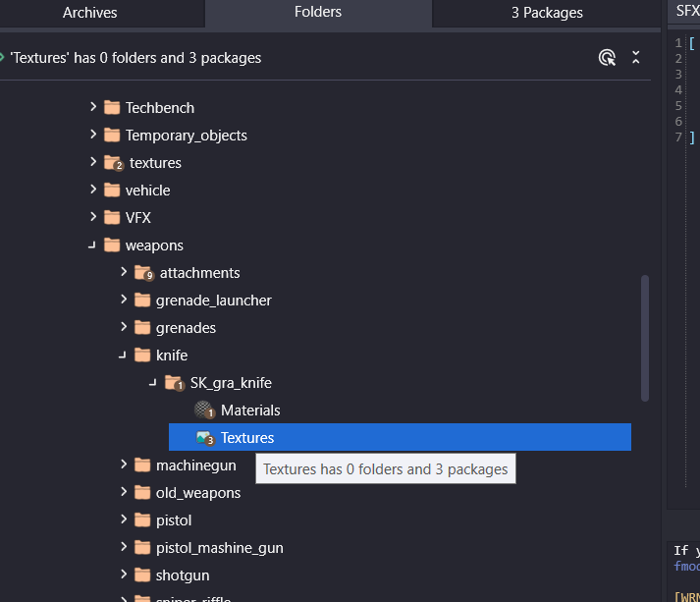700x602 pixels.
Task: Click the VFX folder icon
Action: pyautogui.click(x=112, y=218)
